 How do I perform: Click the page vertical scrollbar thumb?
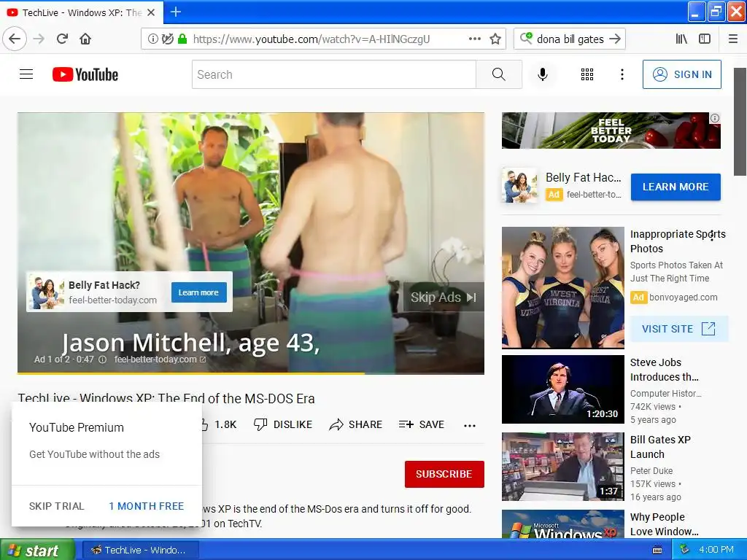[x=740, y=122]
